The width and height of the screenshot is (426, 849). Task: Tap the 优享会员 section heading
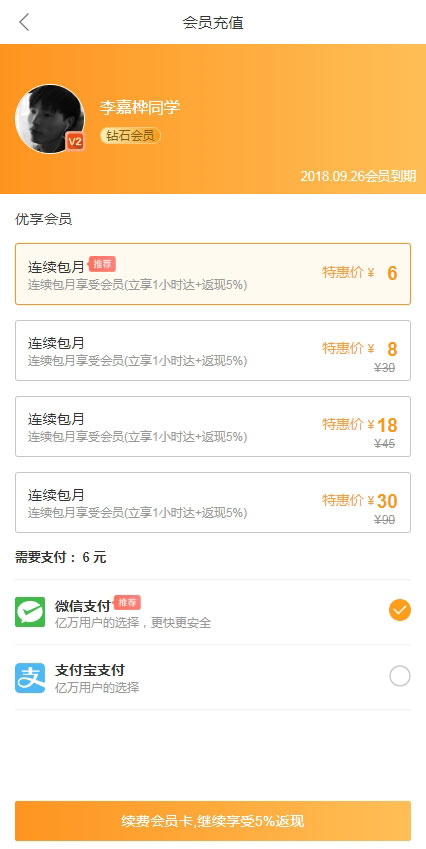43,219
